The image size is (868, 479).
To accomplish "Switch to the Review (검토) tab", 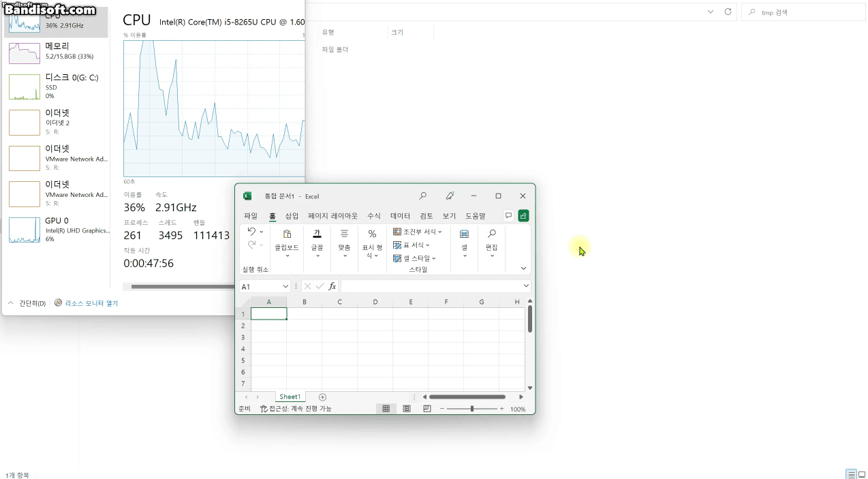I will coord(427,216).
